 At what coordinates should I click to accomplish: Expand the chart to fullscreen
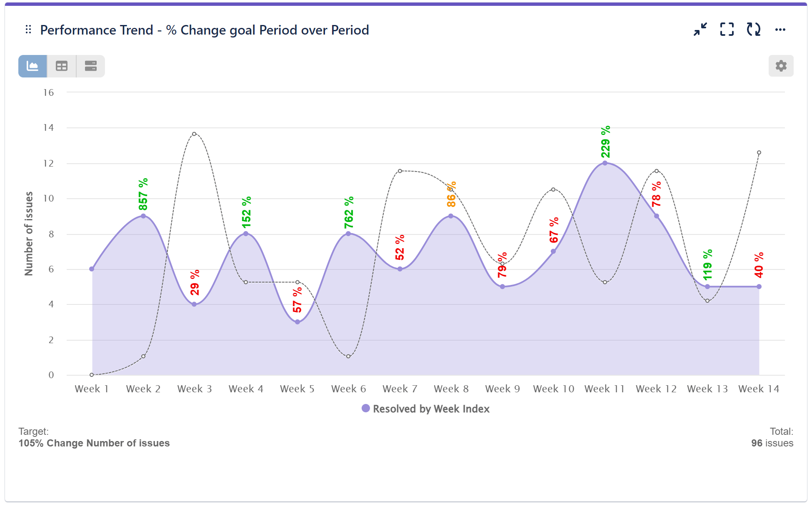(x=727, y=29)
